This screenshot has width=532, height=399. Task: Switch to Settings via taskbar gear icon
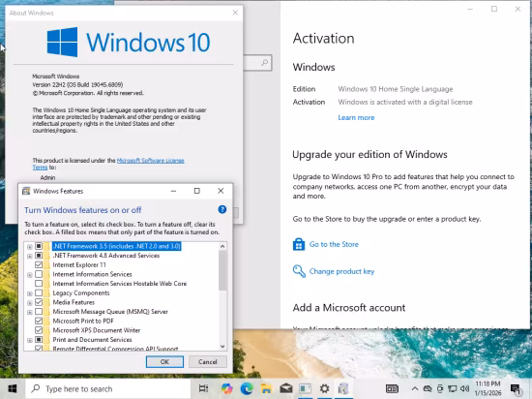coord(324,388)
